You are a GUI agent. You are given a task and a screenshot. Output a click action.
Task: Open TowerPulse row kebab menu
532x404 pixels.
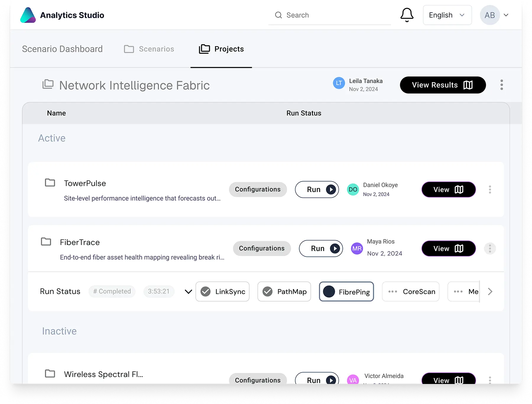pos(490,189)
